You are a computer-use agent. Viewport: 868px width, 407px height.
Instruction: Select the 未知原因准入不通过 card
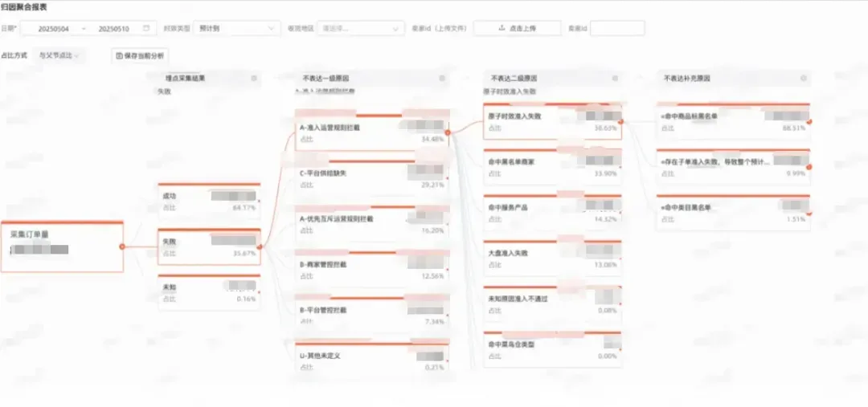point(552,304)
